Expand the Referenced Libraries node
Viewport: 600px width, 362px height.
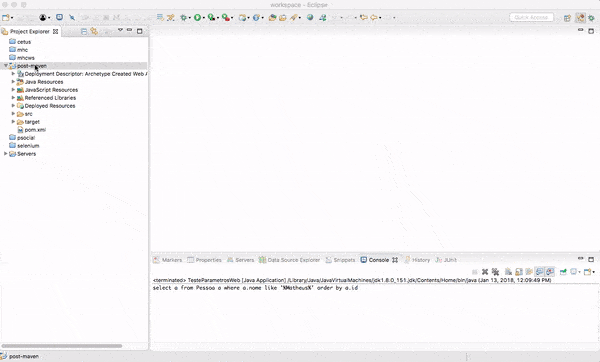pos(13,98)
